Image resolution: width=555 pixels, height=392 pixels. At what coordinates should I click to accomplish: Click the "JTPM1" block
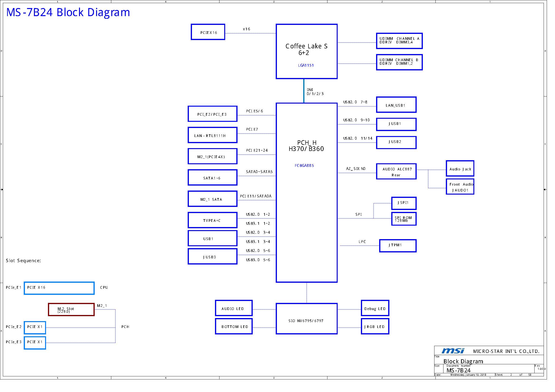(x=398, y=246)
